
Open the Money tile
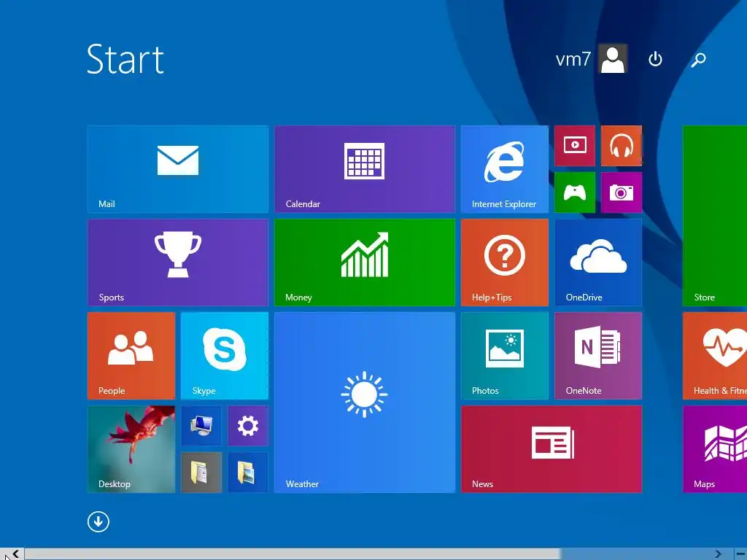coord(365,262)
